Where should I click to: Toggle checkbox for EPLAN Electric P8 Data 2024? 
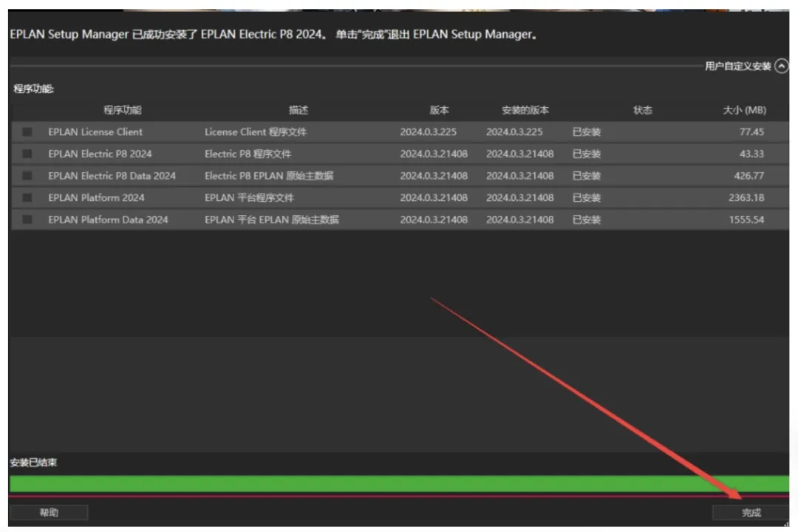(x=27, y=176)
